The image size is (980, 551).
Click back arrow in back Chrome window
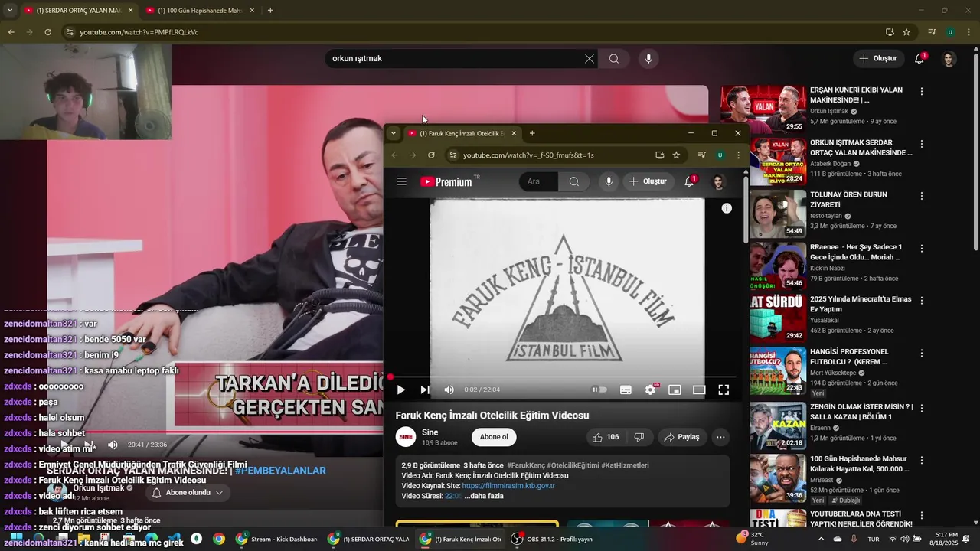pyautogui.click(x=11, y=32)
